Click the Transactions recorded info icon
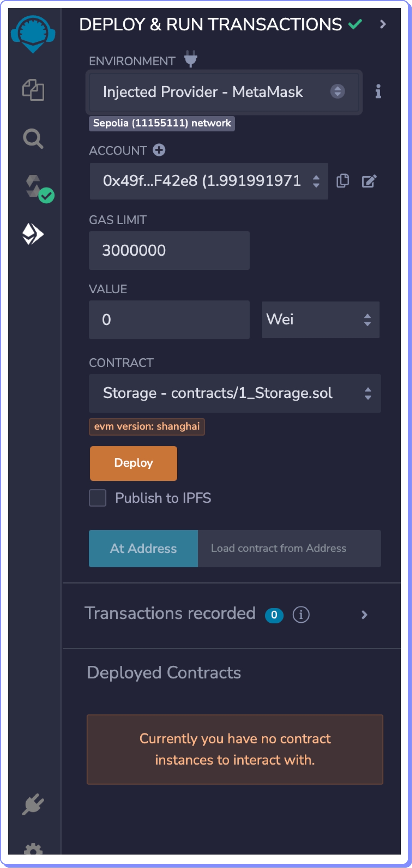412x868 pixels. tap(301, 615)
